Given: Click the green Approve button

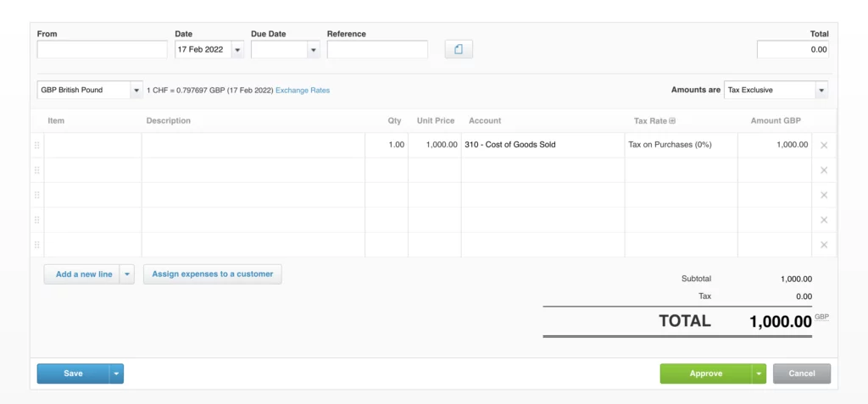Looking at the screenshot, I should tap(706, 374).
